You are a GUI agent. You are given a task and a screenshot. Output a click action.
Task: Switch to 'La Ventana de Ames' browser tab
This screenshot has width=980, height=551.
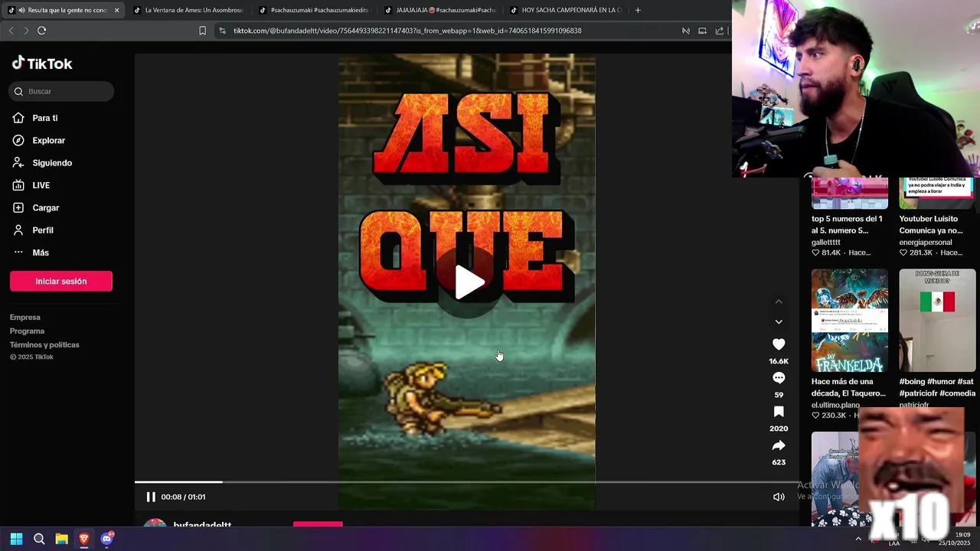[188, 10]
